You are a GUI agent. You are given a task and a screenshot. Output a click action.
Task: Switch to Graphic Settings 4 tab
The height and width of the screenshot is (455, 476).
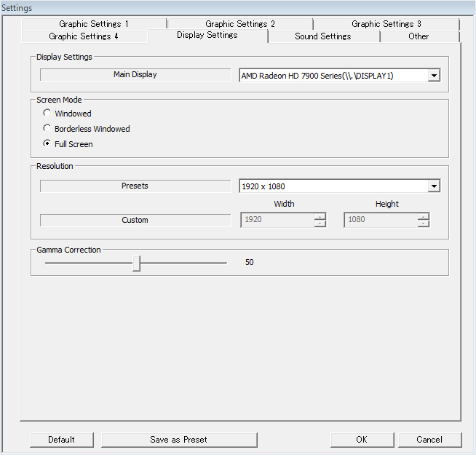tap(84, 36)
